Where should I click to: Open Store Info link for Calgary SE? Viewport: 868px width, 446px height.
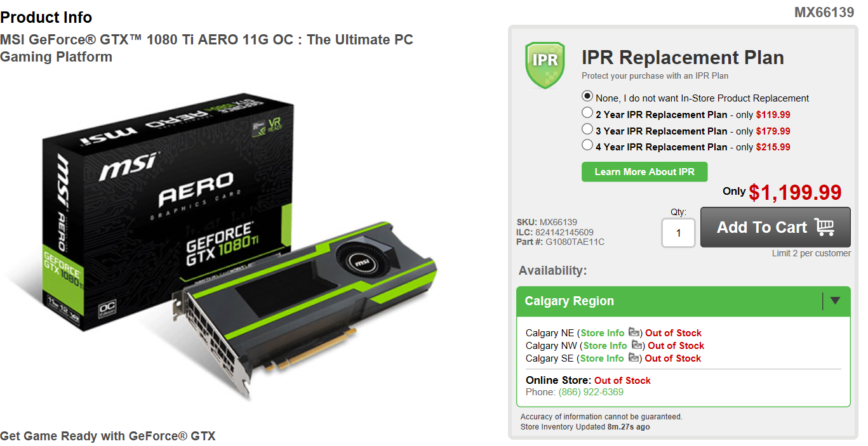602,358
